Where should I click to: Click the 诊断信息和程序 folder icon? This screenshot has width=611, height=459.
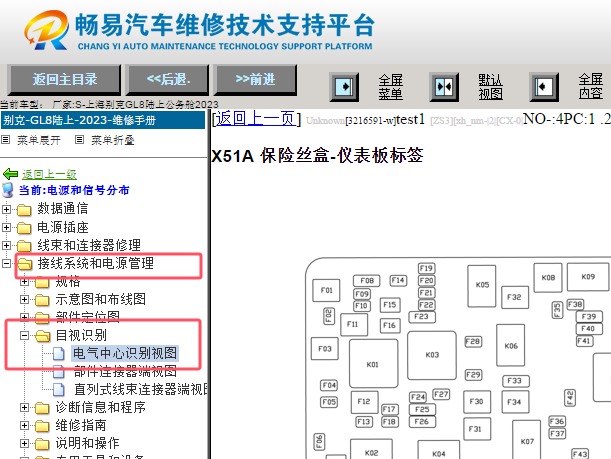click(42, 408)
